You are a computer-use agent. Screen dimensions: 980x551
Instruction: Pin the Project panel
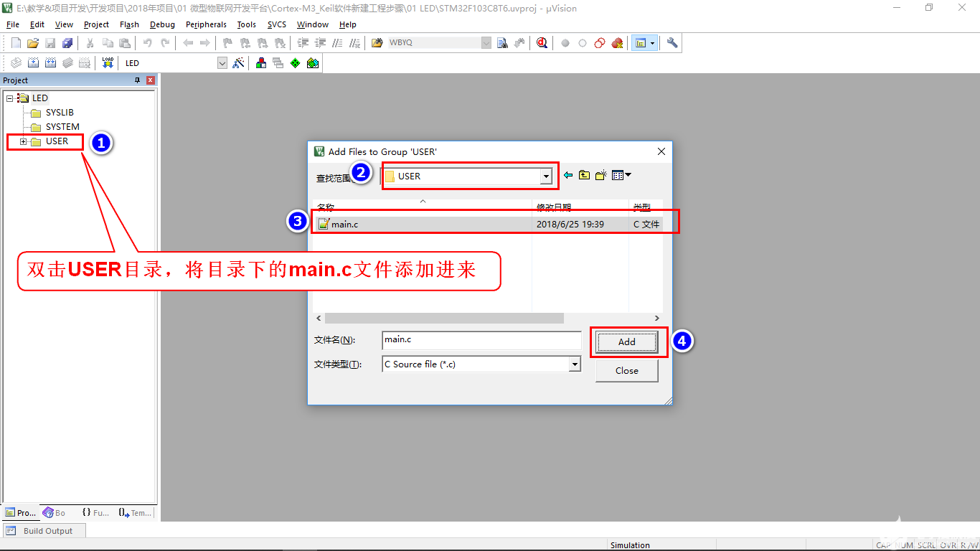pyautogui.click(x=138, y=80)
